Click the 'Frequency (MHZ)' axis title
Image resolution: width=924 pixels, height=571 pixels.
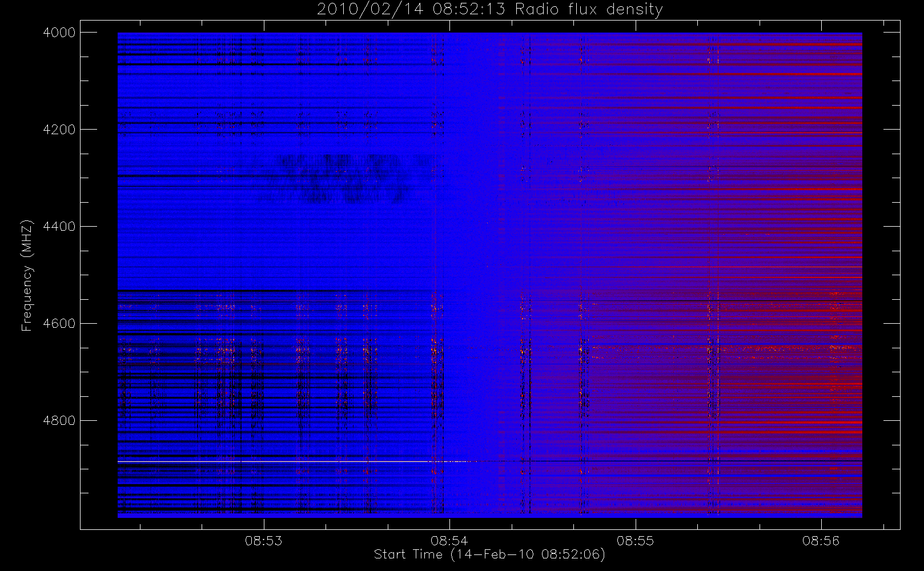27,275
